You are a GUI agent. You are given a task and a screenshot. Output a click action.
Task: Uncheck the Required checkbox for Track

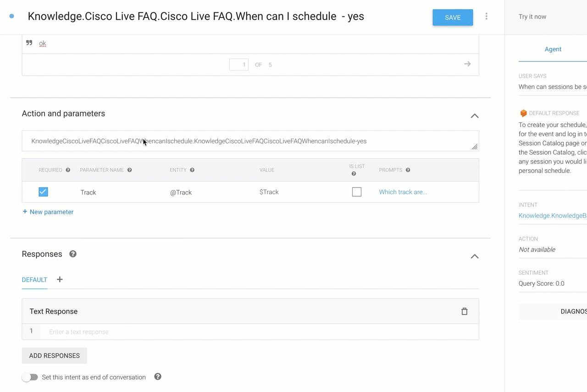pos(43,192)
